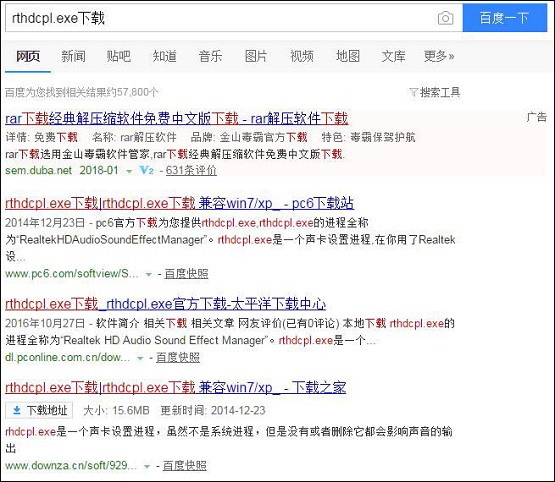Click the 大小: 15.6MB text
The width and height of the screenshot is (555, 482).
pos(116,411)
